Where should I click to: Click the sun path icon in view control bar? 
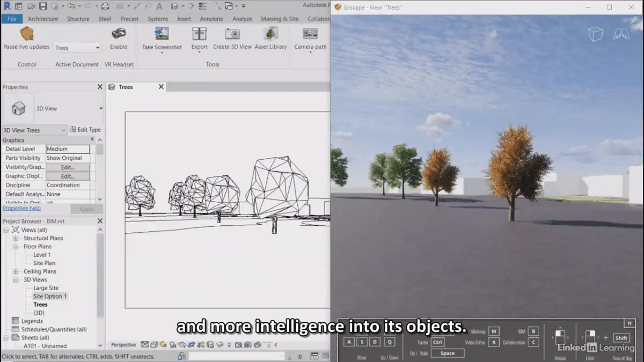(164, 345)
